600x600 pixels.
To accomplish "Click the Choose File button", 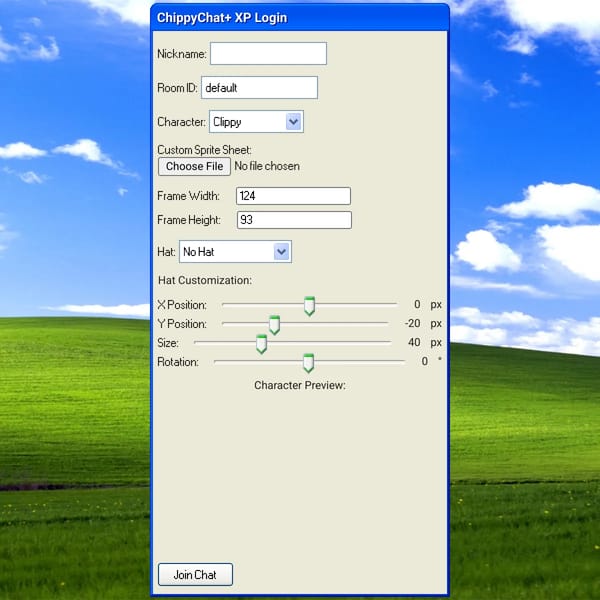I will [x=194, y=166].
